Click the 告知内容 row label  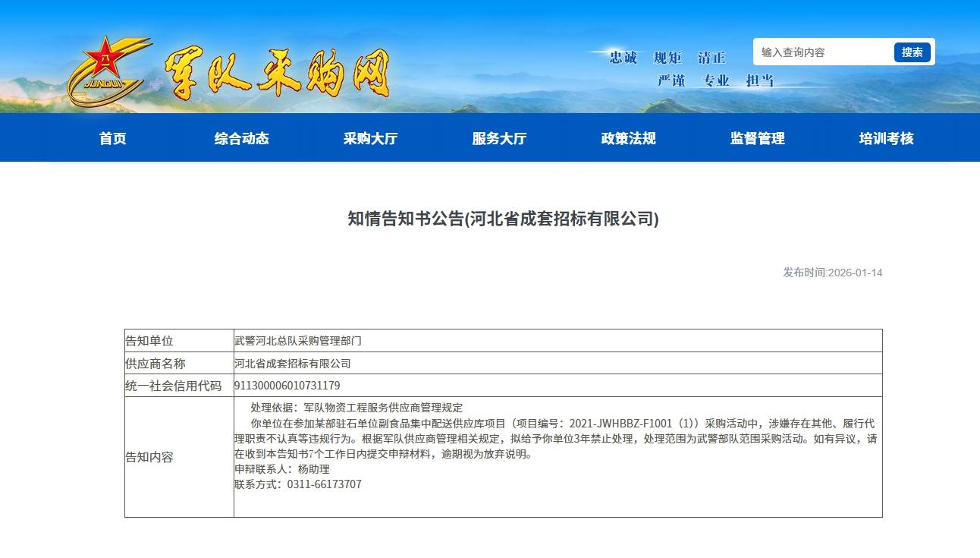149,457
